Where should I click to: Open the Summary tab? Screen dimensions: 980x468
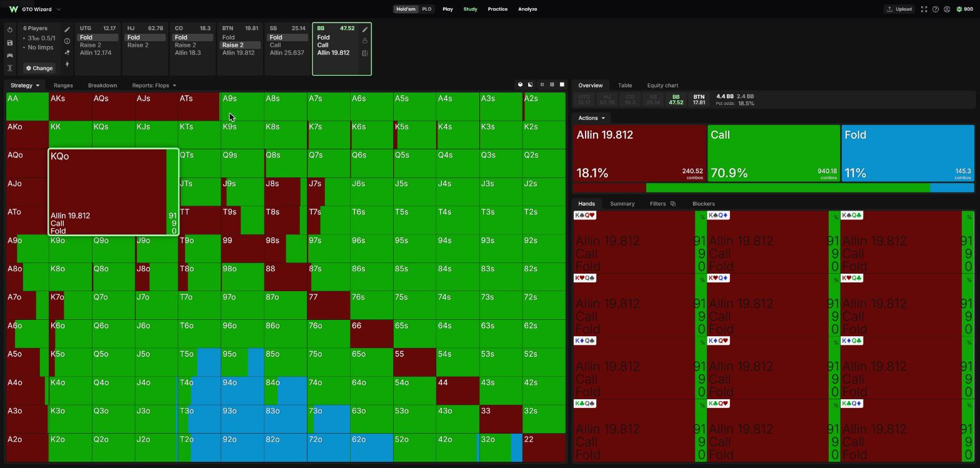622,204
